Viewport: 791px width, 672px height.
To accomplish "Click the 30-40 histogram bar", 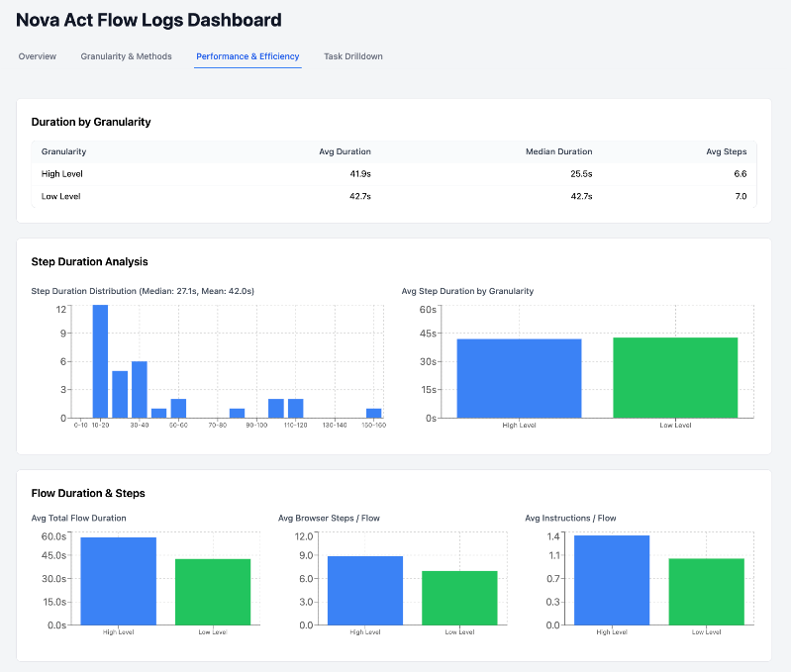I will click(140, 390).
